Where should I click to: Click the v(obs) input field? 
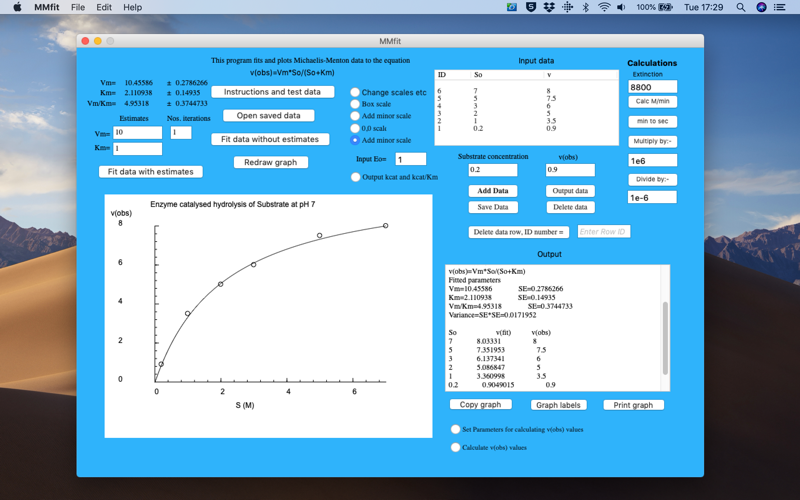pos(570,170)
